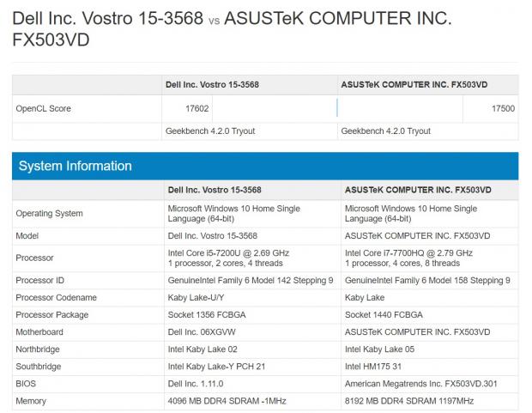This screenshot has width=532, height=413.
Task: Click the Processor Codename row label
Action: (x=57, y=297)
